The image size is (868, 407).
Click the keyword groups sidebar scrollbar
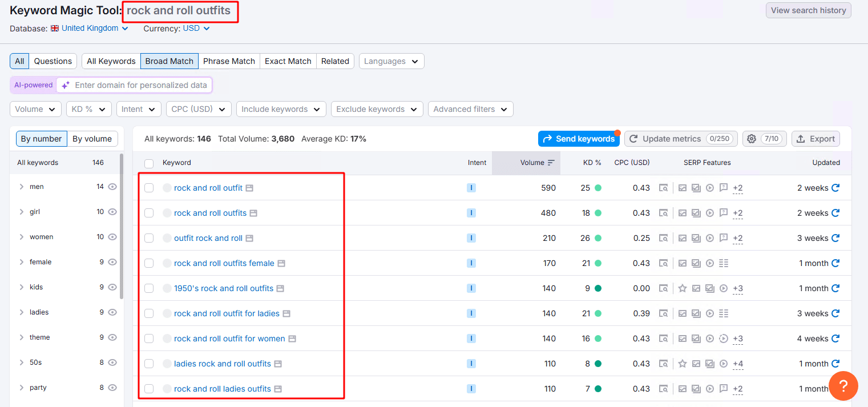[122, 225]
